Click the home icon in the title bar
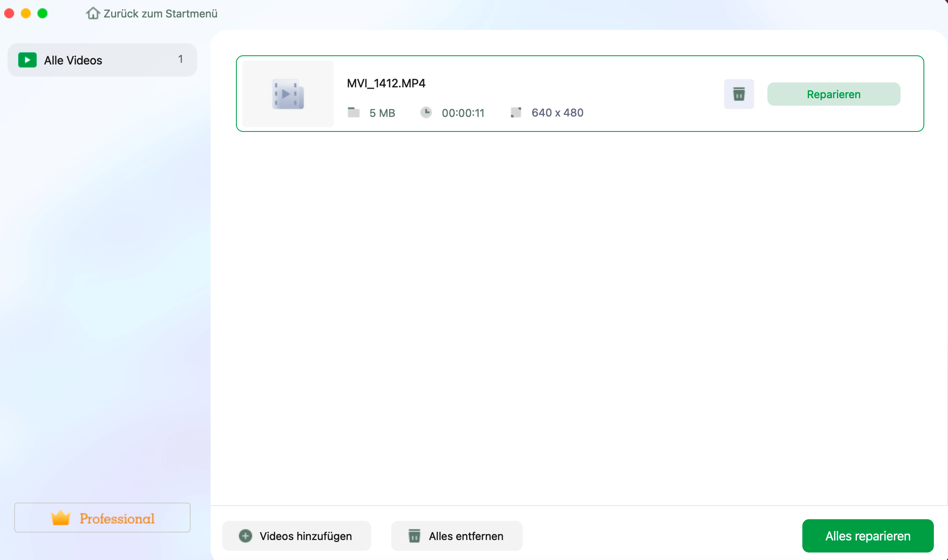 (93, 13)
